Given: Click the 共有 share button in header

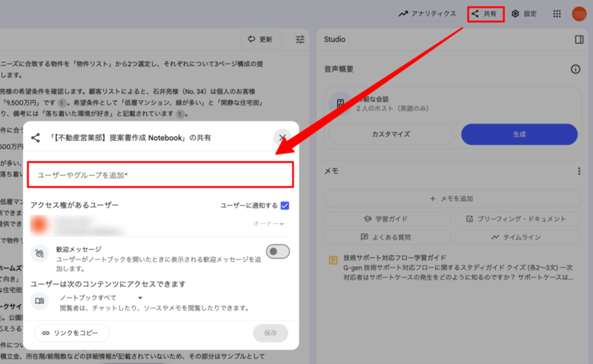Looking at the screenshot, I should pyautogui.click(x=486, y=14).
